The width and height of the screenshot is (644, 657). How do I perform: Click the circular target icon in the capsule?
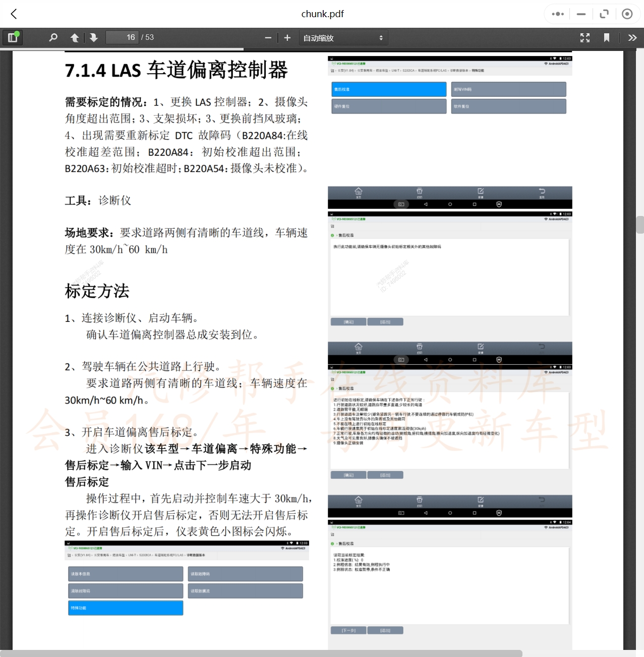pos(627,14)
